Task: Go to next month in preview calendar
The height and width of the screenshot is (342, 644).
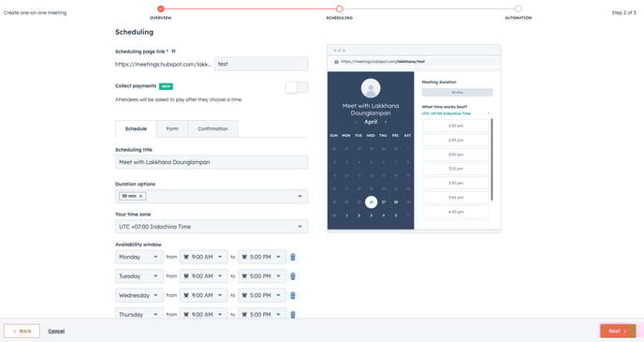Action: (386, 122)
